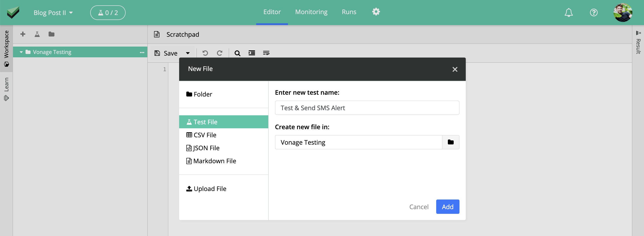This screenshot has height=236, width=644.
Task: Open search in editor
Action: click(x=237, y=53)
